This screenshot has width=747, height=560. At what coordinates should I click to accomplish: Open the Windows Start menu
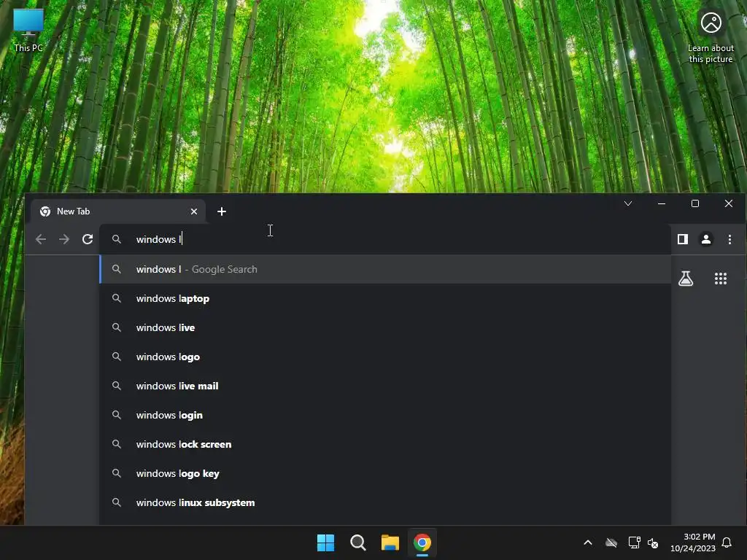pyautogui.click(x=326, y=542)
